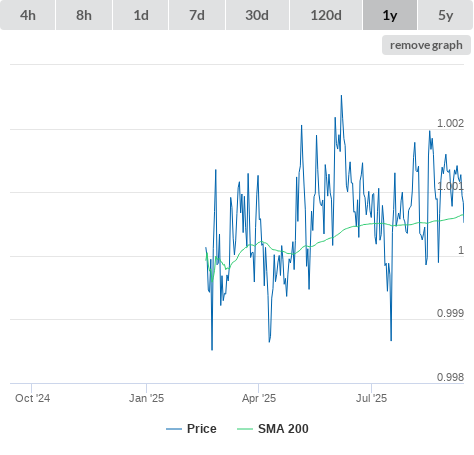Screen dimensions: 474x455
Task: Click the Apr '25 axis tick label
Action: pos(259,398)
